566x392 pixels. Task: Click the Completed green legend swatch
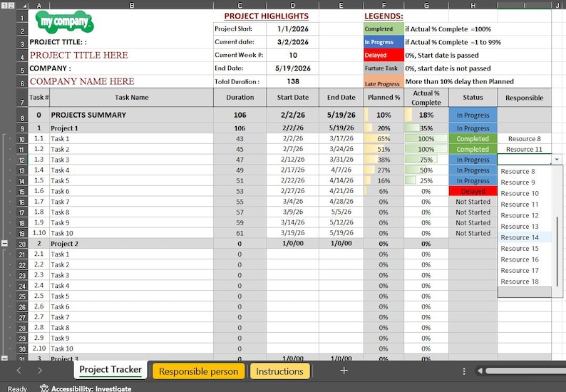coord(384,29)
